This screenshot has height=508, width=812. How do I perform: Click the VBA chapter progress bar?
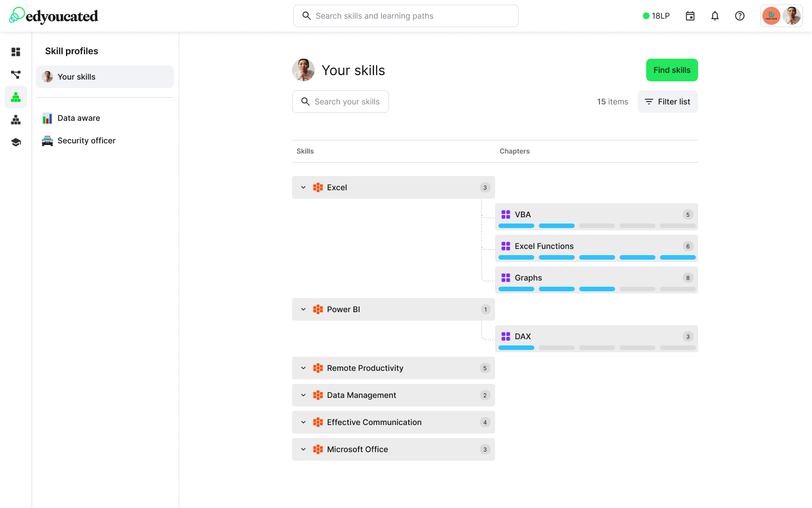pyautogui.click(x=597, y=226)
